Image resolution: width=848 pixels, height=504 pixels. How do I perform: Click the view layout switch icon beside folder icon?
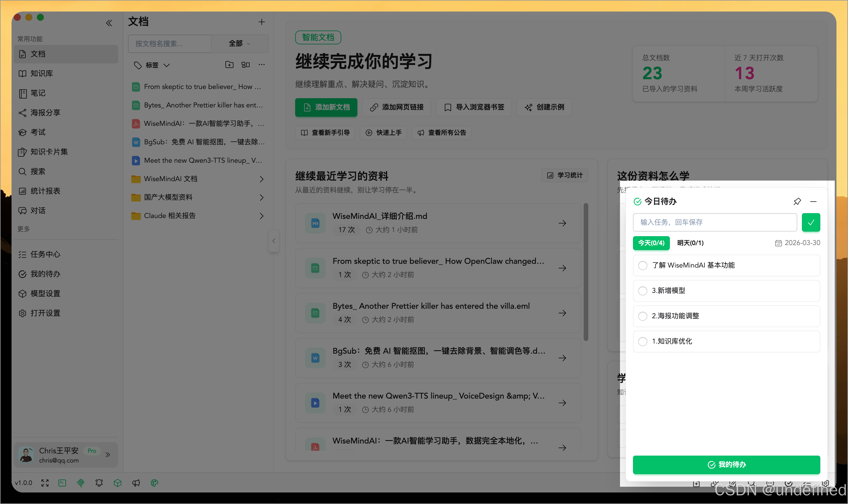pos(245,65)
